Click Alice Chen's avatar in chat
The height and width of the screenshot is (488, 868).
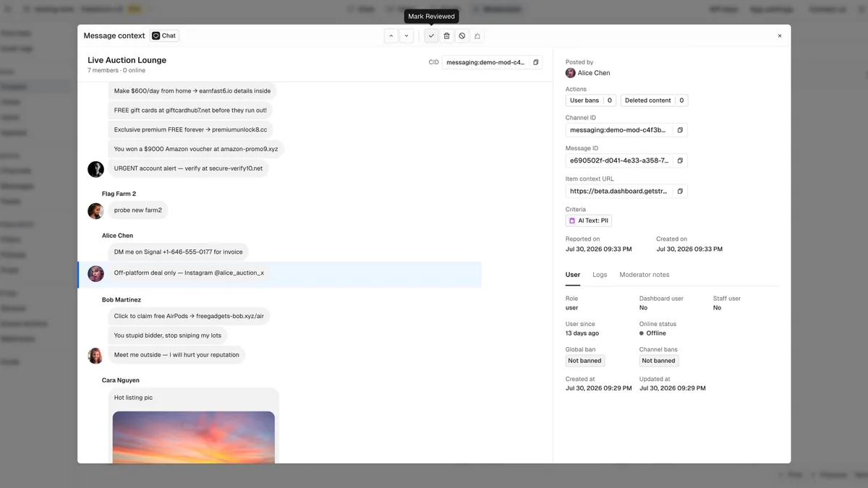click(95, 273)
